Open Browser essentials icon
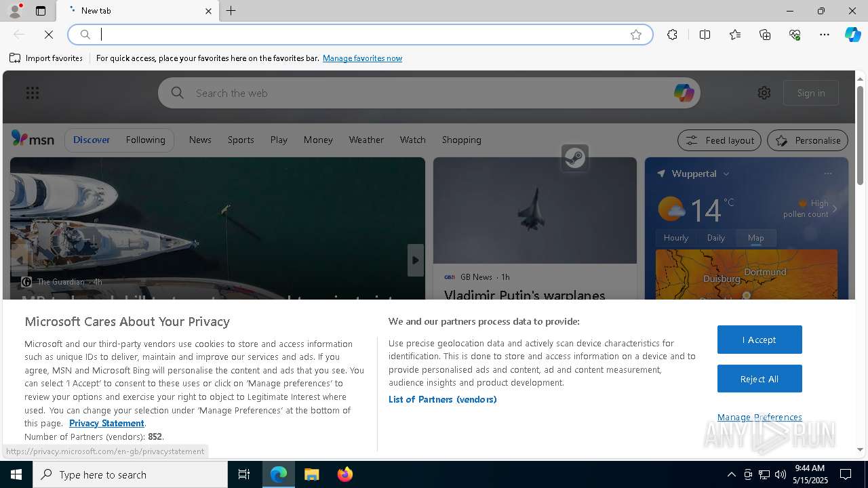This screenshot has height=488, width=868. click(x=795, y=35)
